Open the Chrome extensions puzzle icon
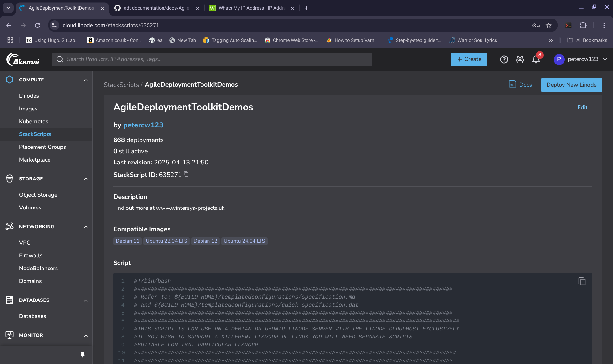The height and width of the screenshot is (364, 613). pyautogui.click(x=583, y=25)
